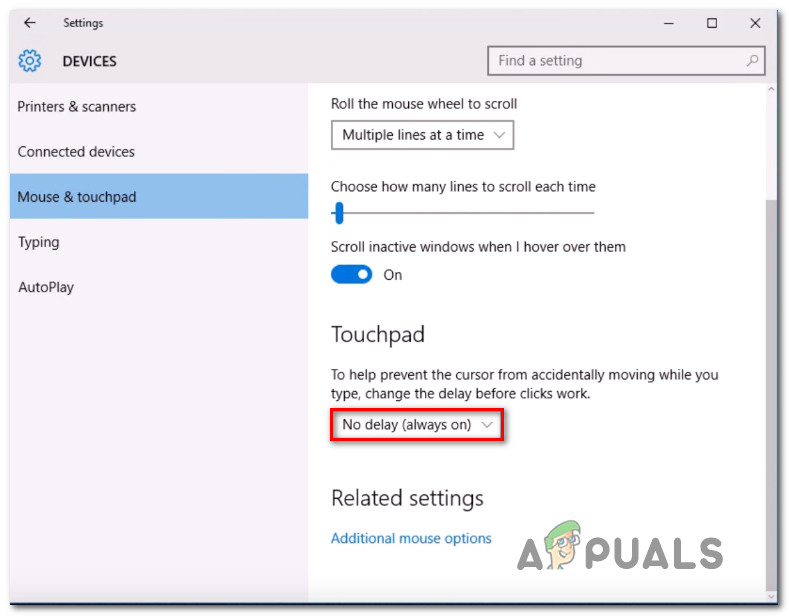This screenshot has height=616, width=789.
Task: Open Multiple lines at a time dropdown
Action: (x=422, y=135)
